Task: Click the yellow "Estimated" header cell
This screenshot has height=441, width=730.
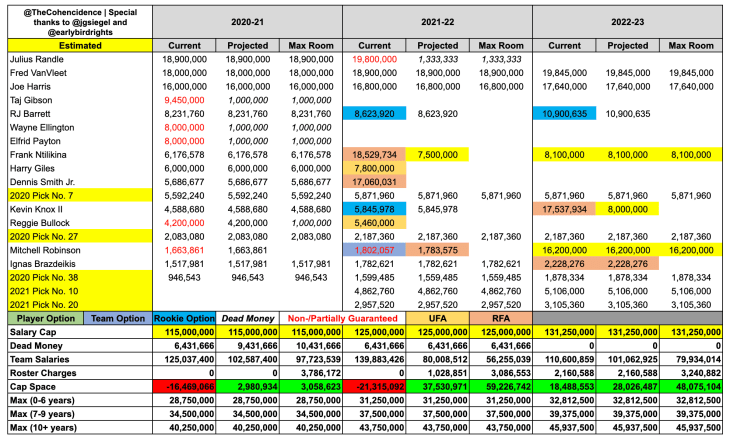Action: pos(80,46)
